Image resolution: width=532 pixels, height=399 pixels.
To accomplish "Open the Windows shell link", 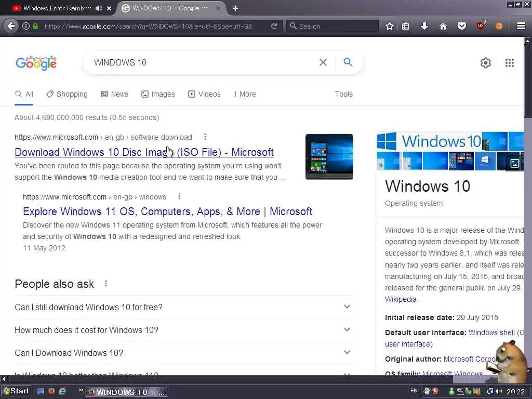I will tap(491, 332).
